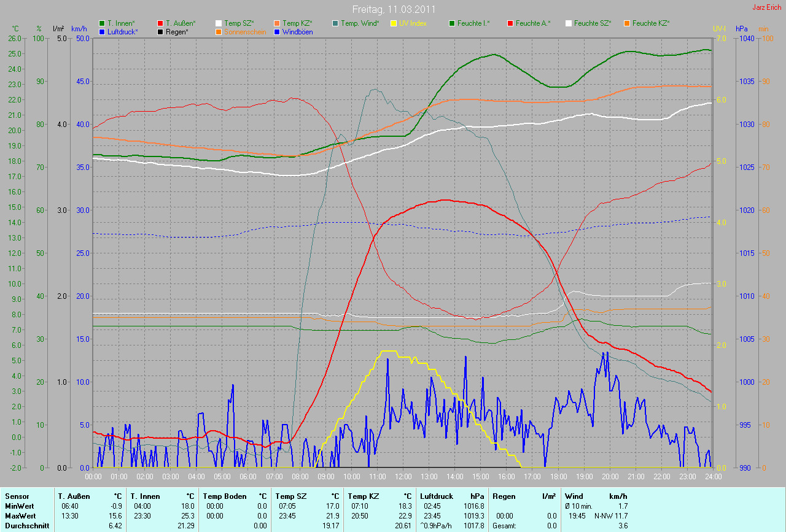Click the red T. Außen legend marker

pyautogui.click(x=161, y=23)
